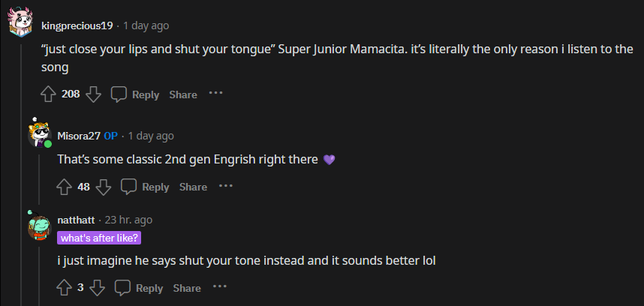The width and height of the screenshot is (644, 306).
Task: Click the "what's after like?" flair
Action: point(99,238)
